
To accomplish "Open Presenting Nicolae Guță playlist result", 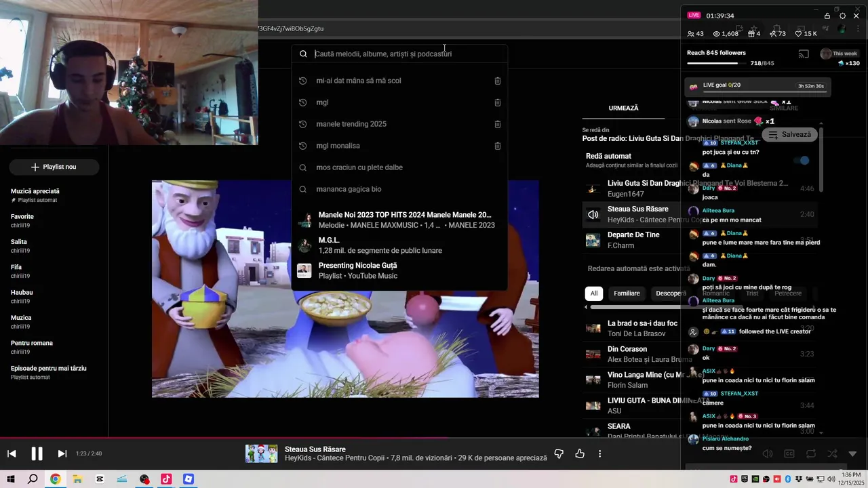I will (399, 270).
